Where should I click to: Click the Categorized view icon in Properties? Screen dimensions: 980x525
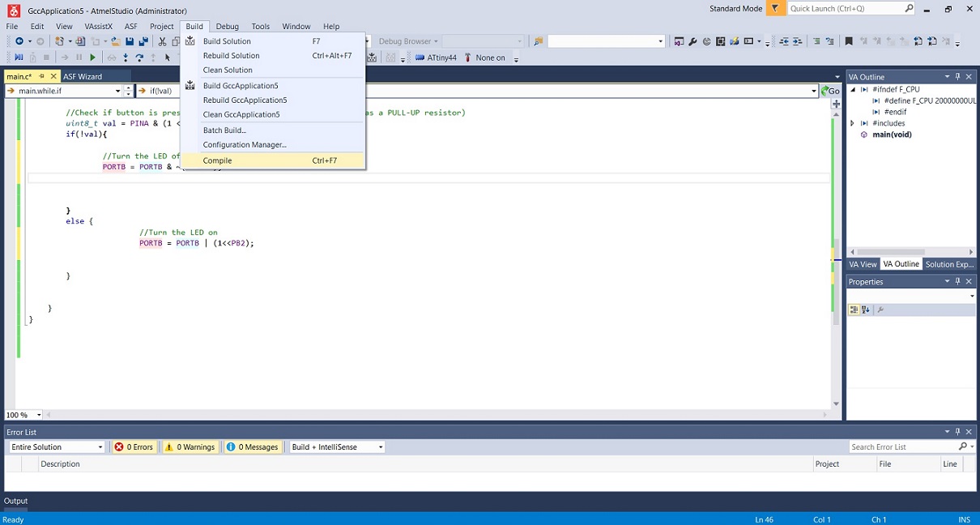tap(854, 309)
